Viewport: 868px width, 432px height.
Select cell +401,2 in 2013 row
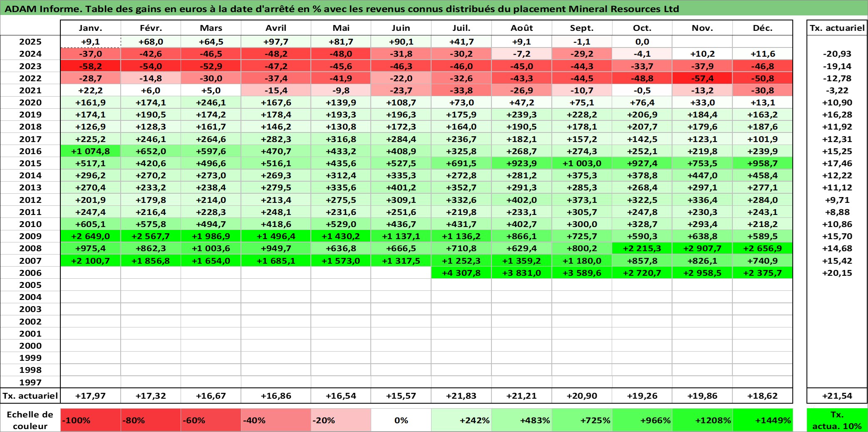[401, 187]
